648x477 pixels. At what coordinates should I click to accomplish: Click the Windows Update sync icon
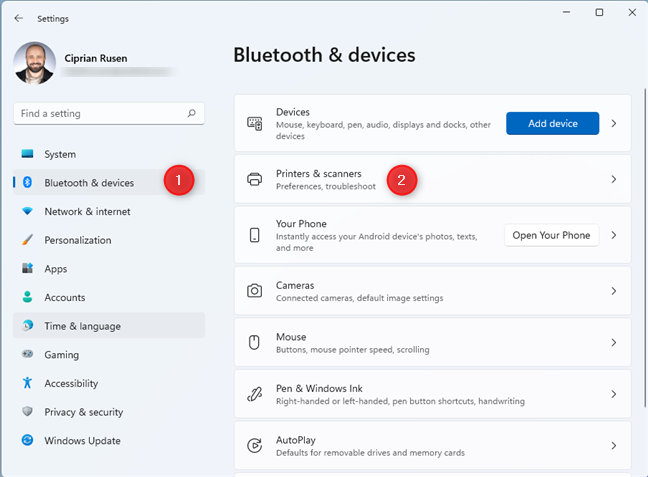pyautogui.click(x=27, y=440)
